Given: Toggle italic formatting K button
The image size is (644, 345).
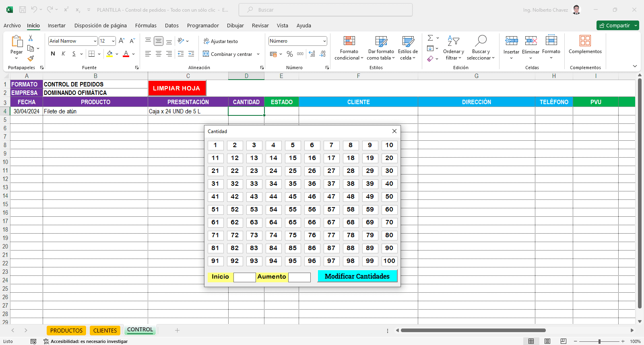Looking at the screenshot, I should click(63, 54).
